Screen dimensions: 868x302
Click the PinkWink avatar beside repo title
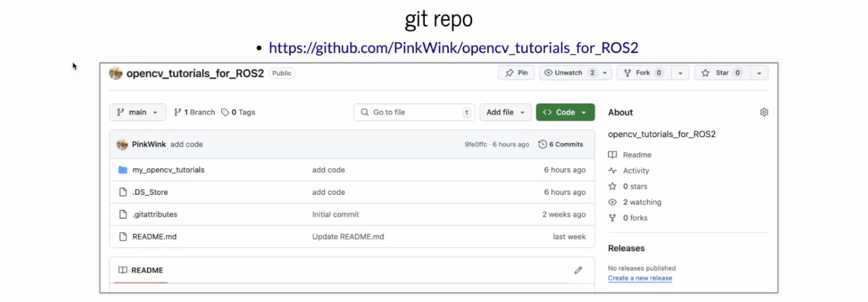(116, 73)
